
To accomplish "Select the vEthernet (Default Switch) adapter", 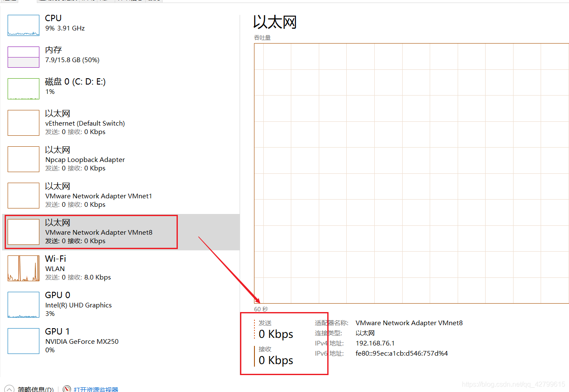I will [x=121, y=123].
